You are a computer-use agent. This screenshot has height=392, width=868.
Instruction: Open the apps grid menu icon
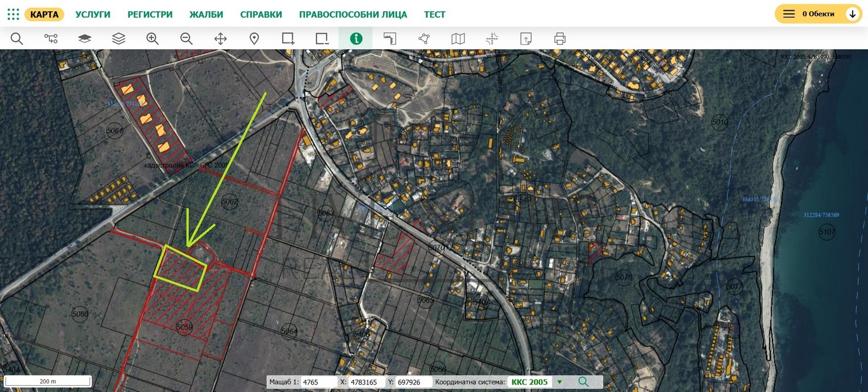13,14
